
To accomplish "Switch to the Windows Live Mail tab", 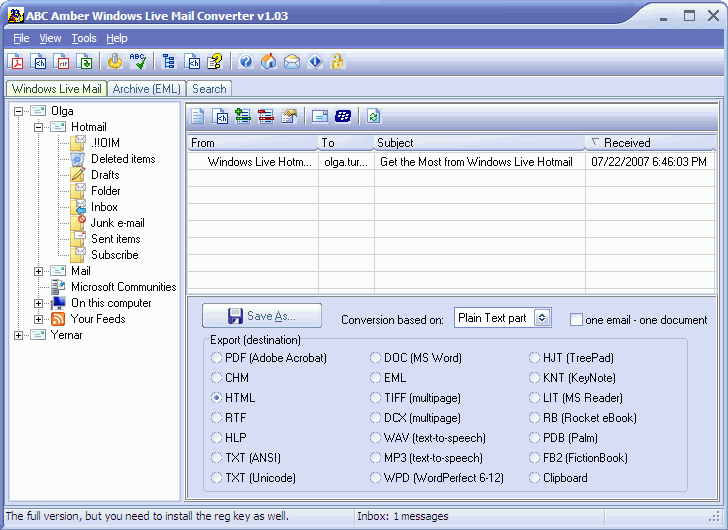I will click(x=57, y=89).
